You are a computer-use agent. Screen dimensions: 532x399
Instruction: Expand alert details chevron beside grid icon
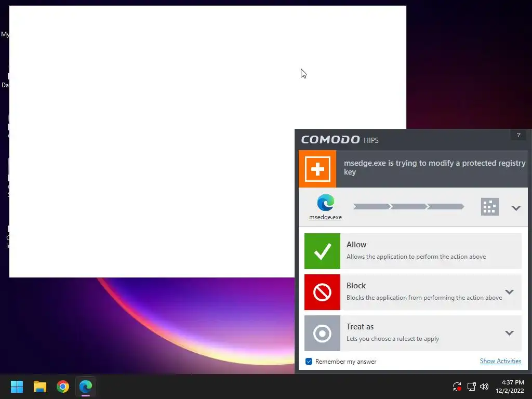(x=516, y=208)
